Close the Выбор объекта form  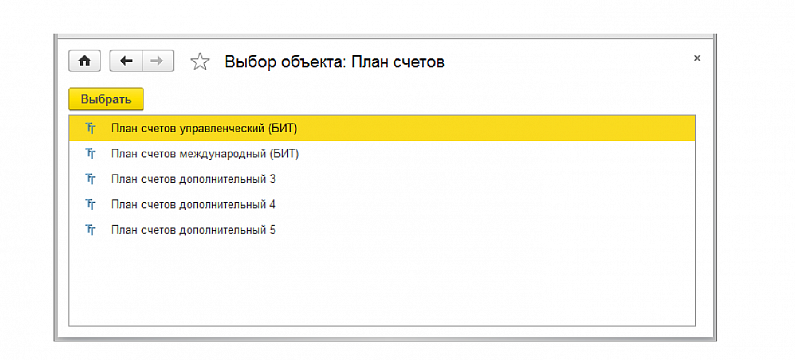pos(697,58)
